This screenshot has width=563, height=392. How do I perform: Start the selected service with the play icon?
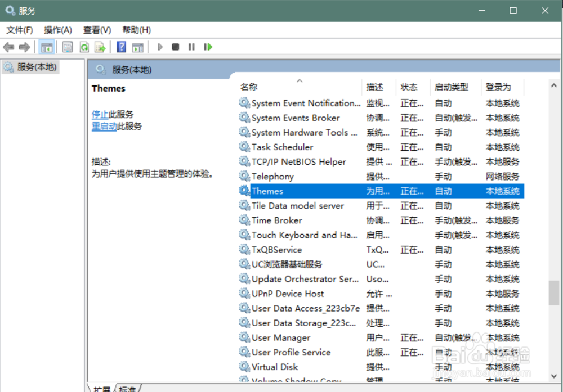click(x=160, y=47)
